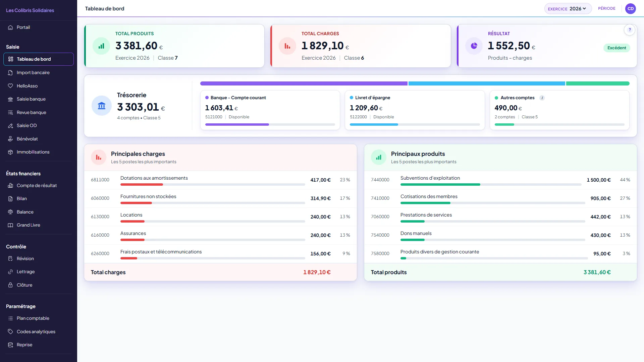Click purple segment of treasury distribution bar
The width and height of the screenshot is (644, 362).
pos(304,83)
